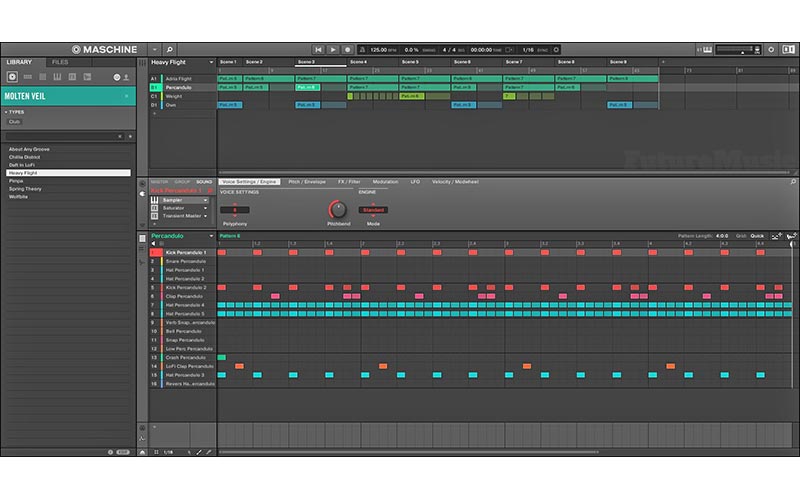Toggle the metronome icon
The image size is (800, 500).
coord(362,49)
